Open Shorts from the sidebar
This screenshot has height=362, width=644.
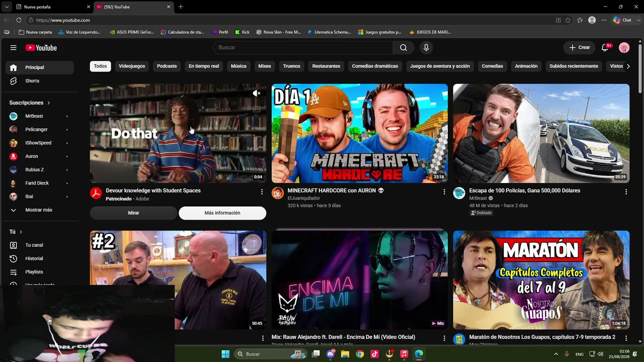(x=39, y=81)
